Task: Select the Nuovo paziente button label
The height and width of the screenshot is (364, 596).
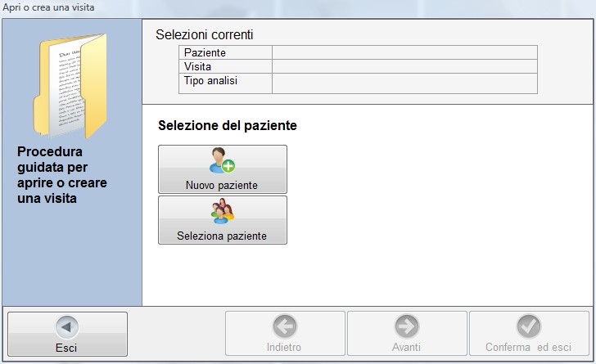Action: click(x=222, y=185)
